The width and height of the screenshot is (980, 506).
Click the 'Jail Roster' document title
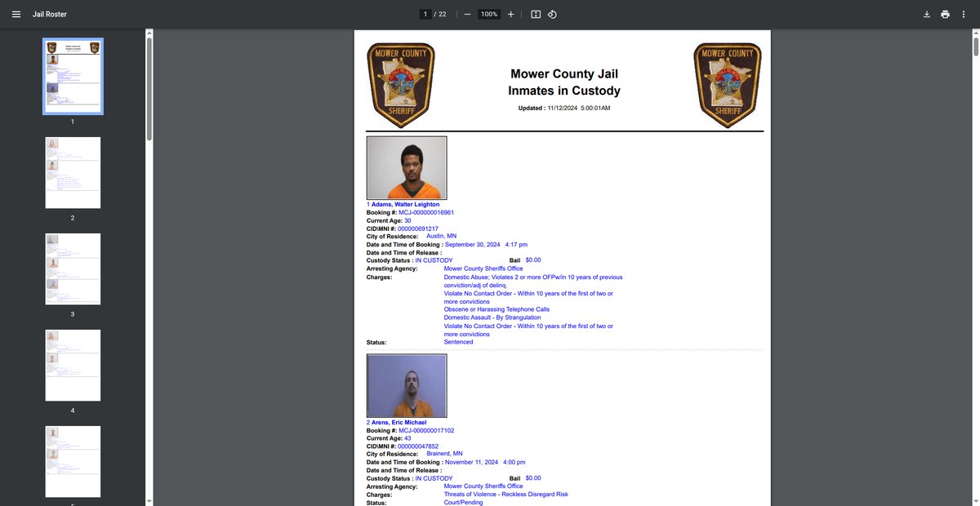pos(50,15)
